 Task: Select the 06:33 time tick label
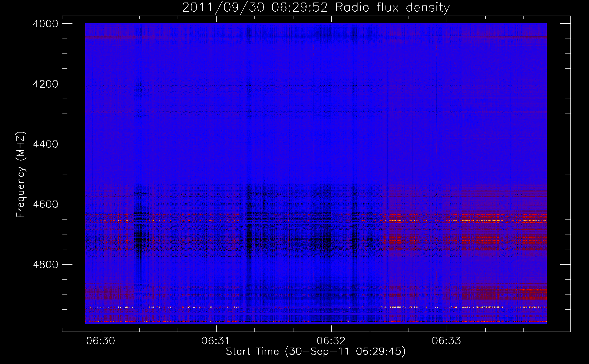[x=447, y=341]
